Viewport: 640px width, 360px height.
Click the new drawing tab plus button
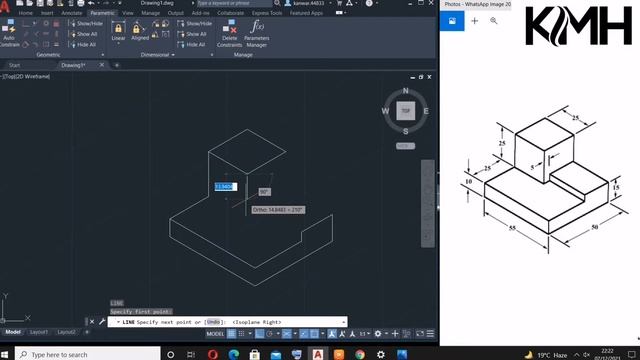[x=117, y=65]
